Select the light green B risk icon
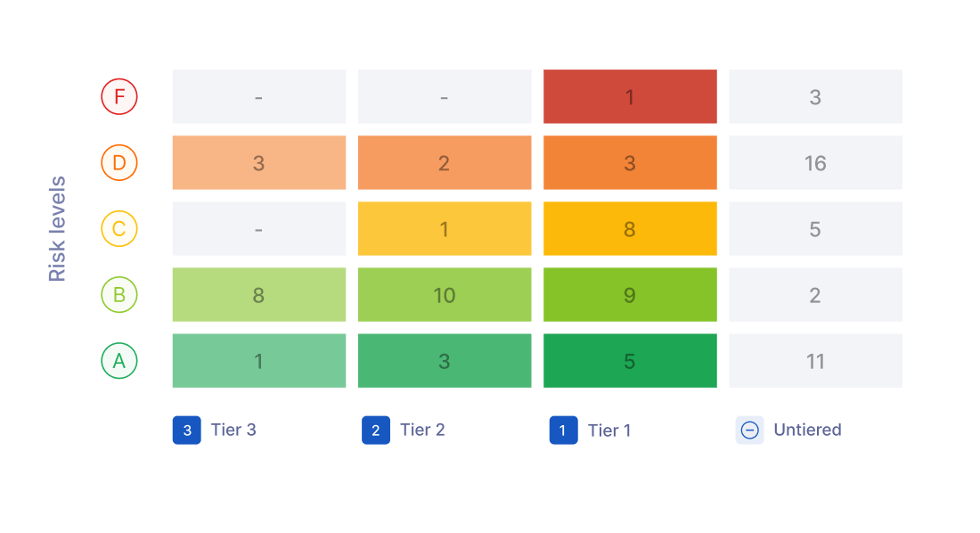The image size is (980, 533). click(x=119, y=295)
